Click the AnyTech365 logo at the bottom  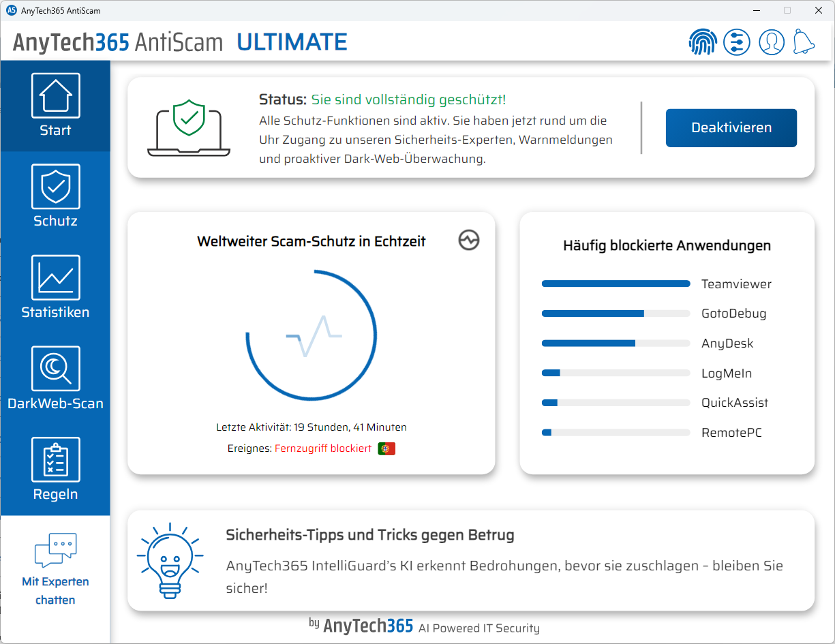368,626
